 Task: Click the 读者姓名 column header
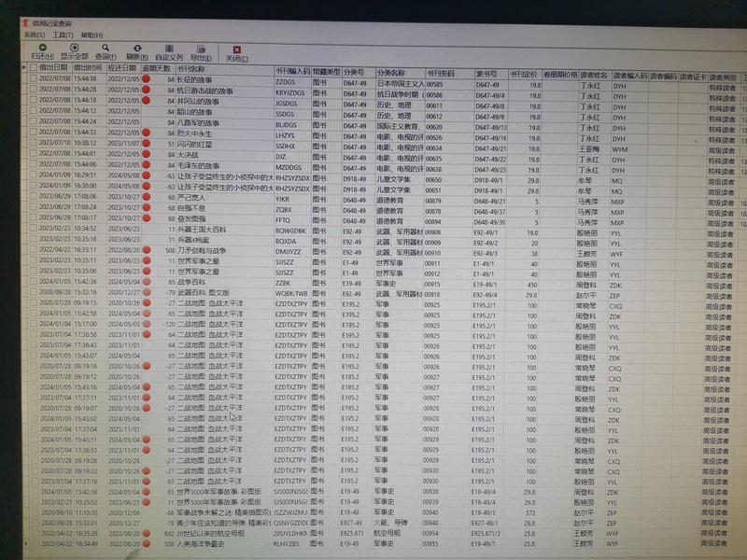point(594,76)
